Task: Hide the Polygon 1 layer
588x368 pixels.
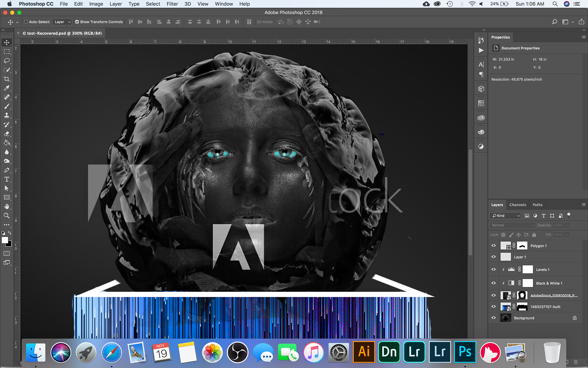Action: 493,246
